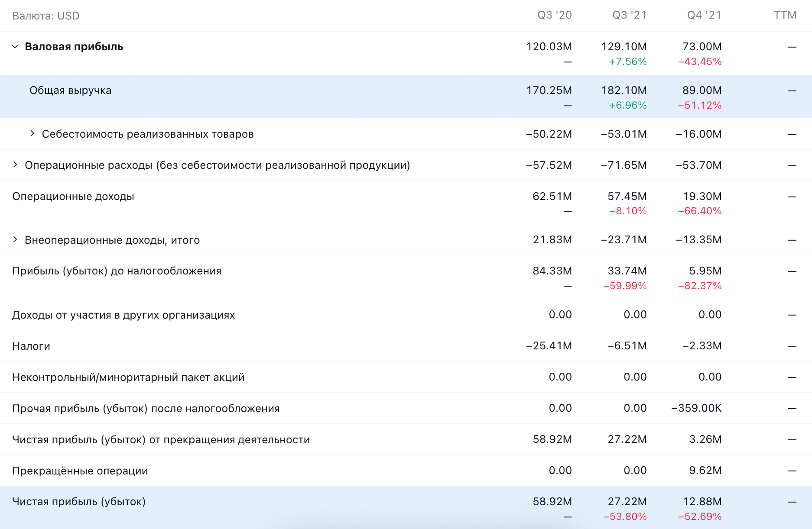Select the Чистая прибыль (убыток) final row label

[79, 502]
